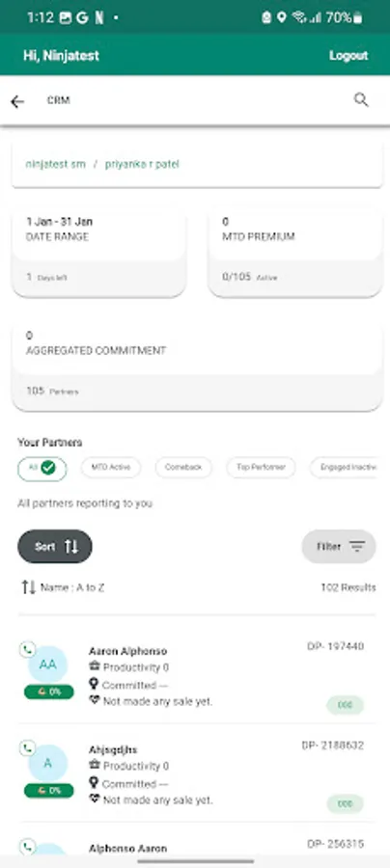Tap the green tag on Aaron Alphonso's row
The image size is (390, 868).
point(346,705)
